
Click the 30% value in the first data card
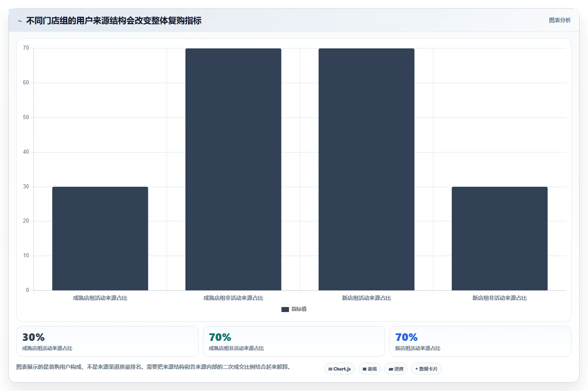[x=33, y=337]
